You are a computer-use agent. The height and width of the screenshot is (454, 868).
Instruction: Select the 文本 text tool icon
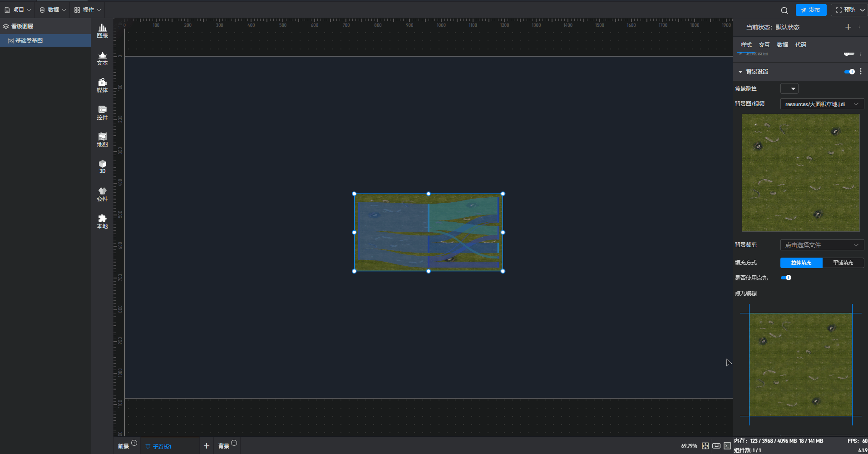(102, 58)
